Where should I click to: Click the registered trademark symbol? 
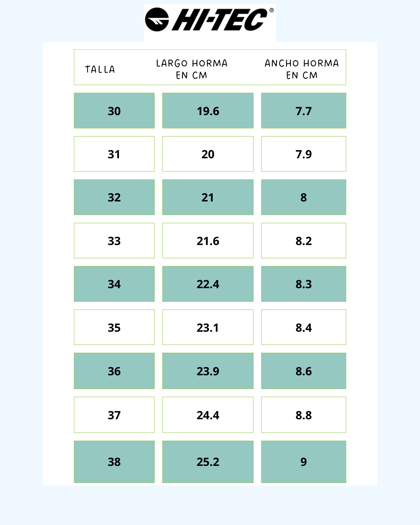(x=271, y=10)
